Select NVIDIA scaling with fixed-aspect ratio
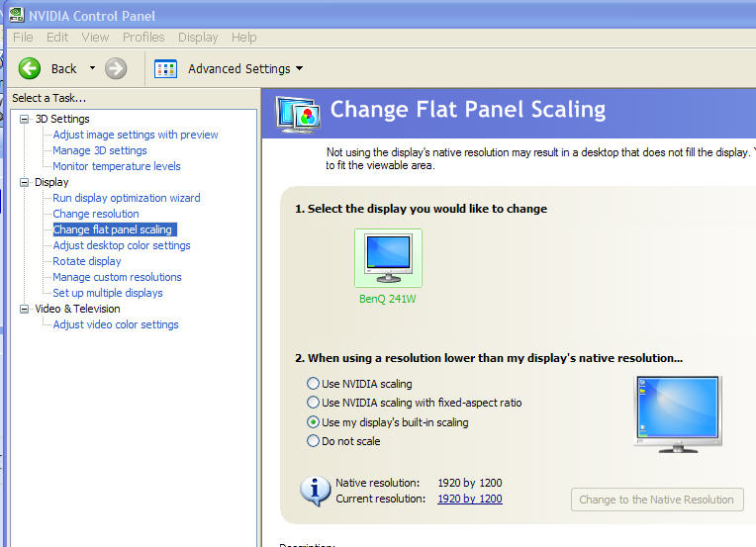The image size is (756, 547). point(313,403)
